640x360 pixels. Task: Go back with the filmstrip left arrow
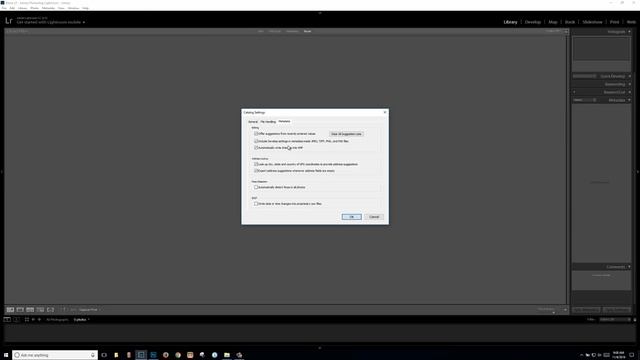pos(33,320)
